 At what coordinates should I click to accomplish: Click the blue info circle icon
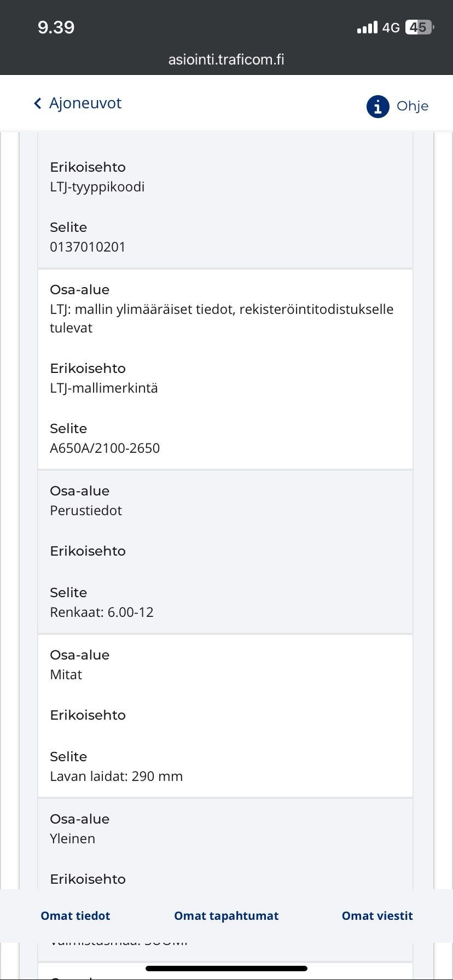tap(377, 106)
